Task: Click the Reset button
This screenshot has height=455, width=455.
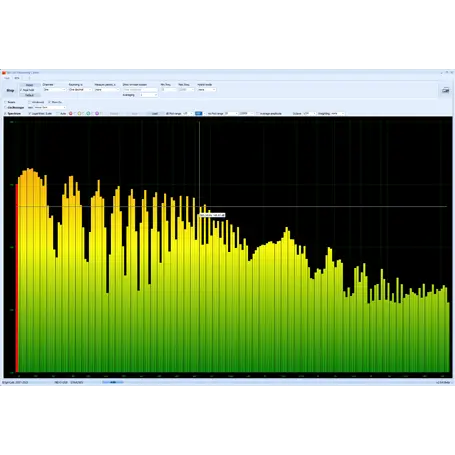Action: coord(30,85)
